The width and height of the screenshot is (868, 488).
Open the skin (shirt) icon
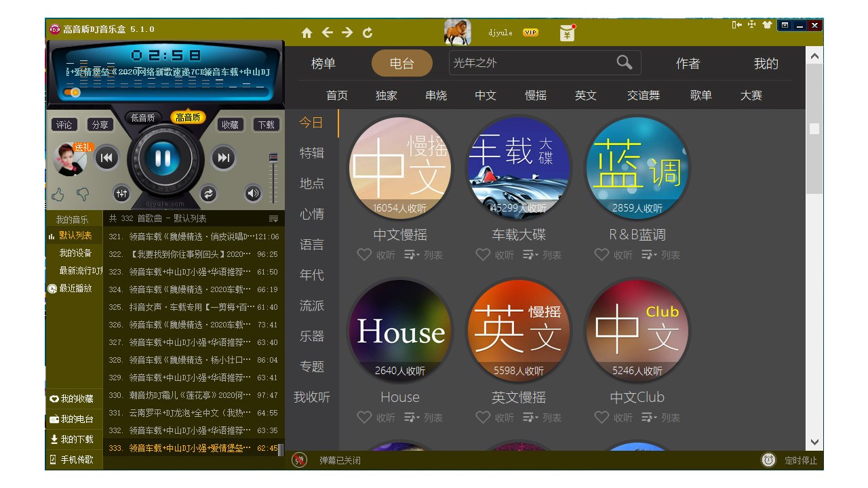(767, 25)
